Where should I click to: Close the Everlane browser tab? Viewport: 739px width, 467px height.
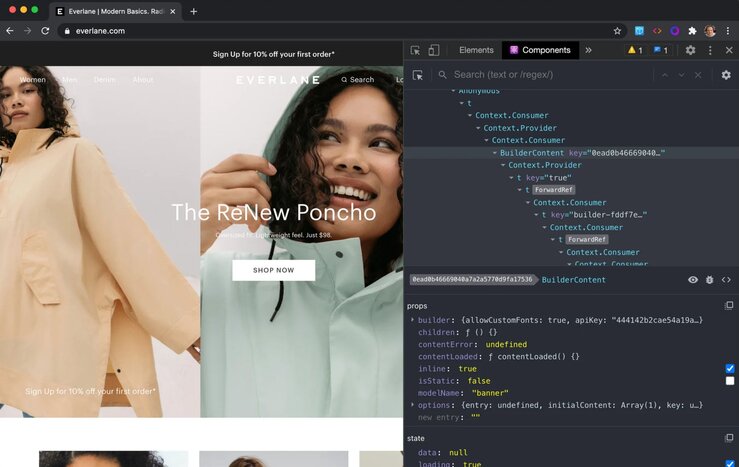172,11
